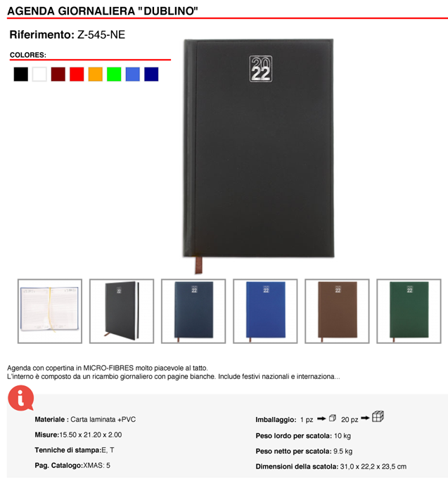The width and height of the screenshot is (448, 481).
Task: Choose the light blue color swatch
Action: [x=133, y=75]
